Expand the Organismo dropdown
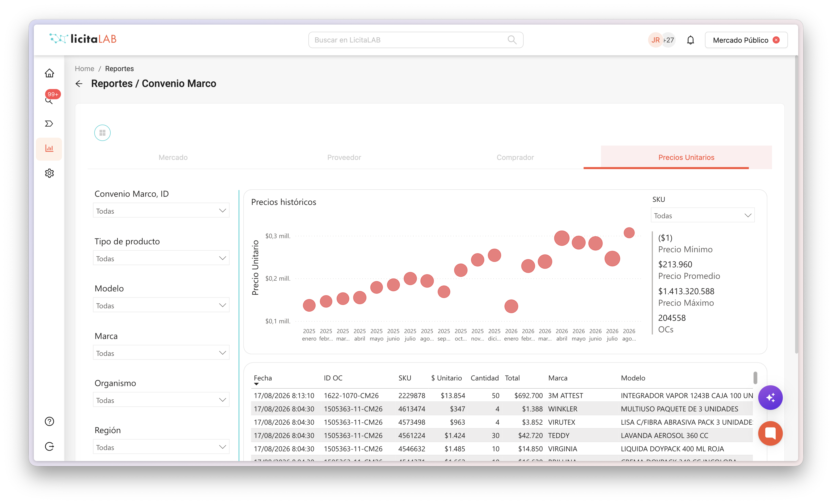 click(x=161, y=400)
